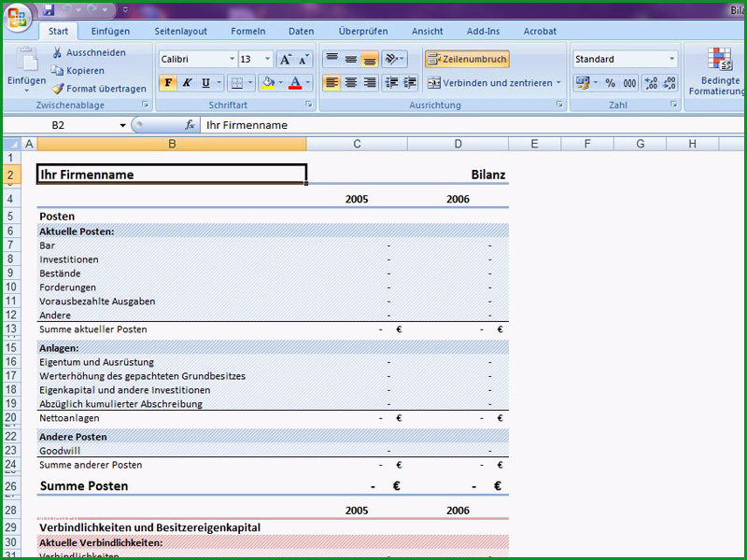Click the fx insert function icon

point(190,125)
